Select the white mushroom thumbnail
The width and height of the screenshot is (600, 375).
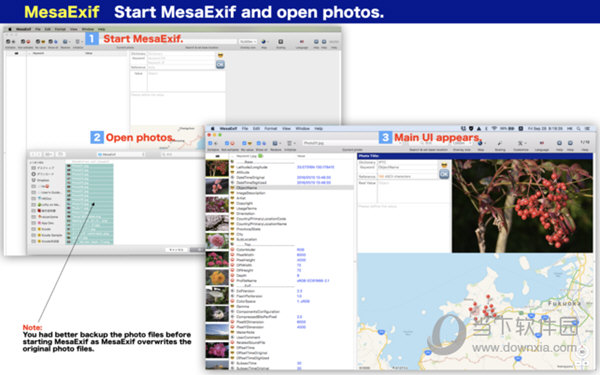coord(217,296)
